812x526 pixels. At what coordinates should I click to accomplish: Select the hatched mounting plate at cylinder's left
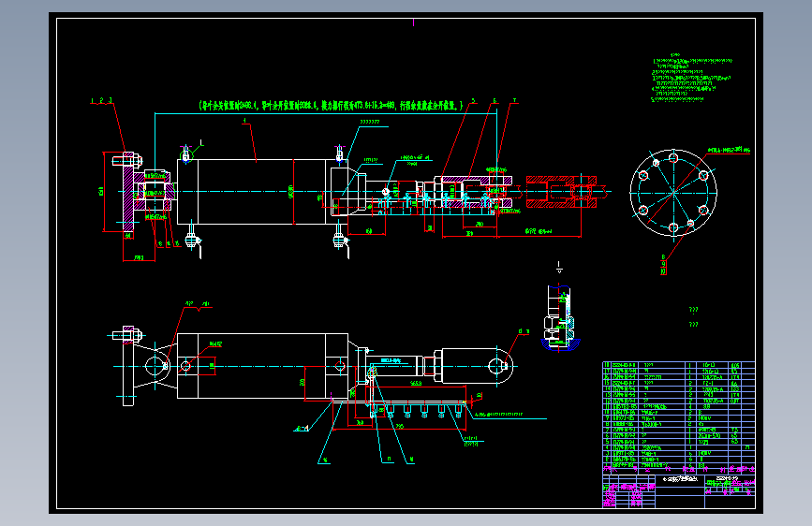pos(127,192)
